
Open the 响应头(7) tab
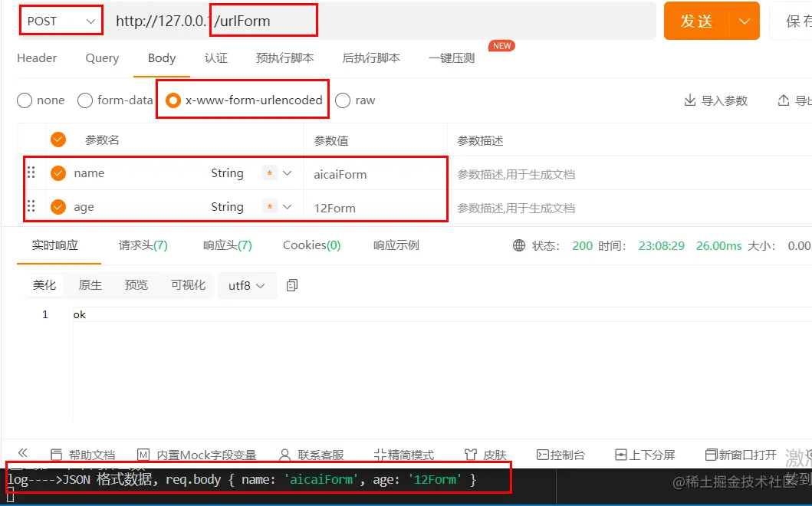(227, 245)
